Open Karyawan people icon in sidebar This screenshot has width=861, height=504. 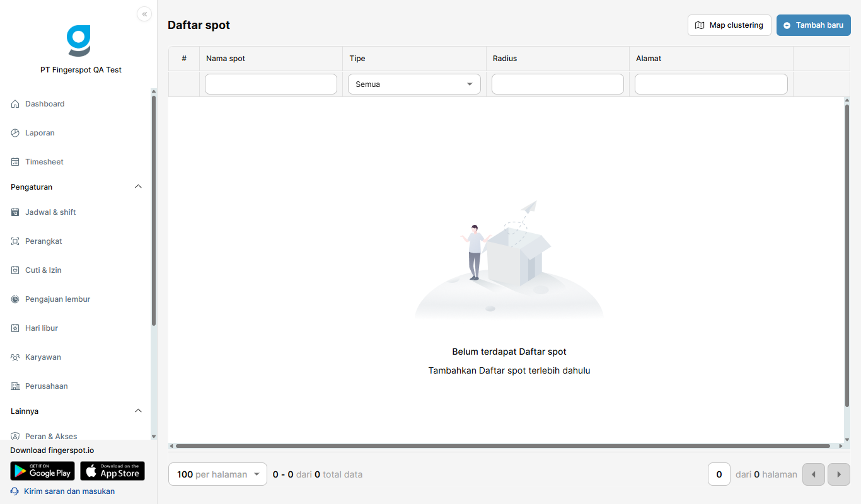[15, 357]
